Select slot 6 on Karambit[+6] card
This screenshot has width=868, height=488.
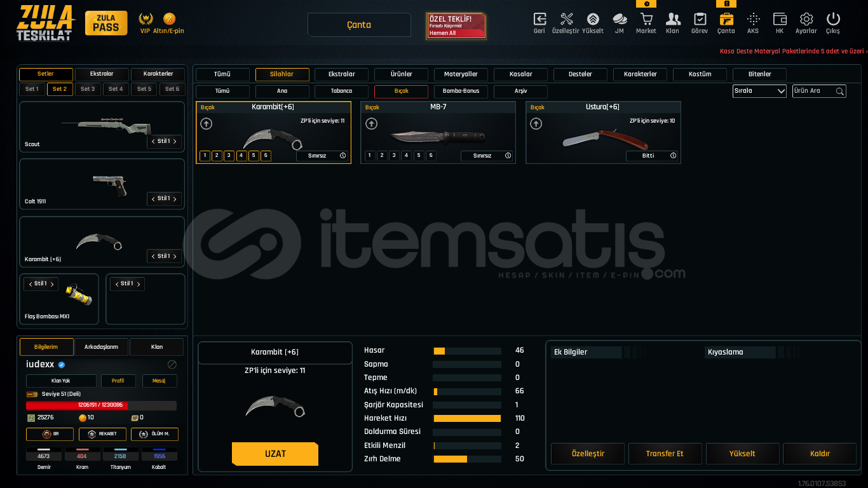266,156
